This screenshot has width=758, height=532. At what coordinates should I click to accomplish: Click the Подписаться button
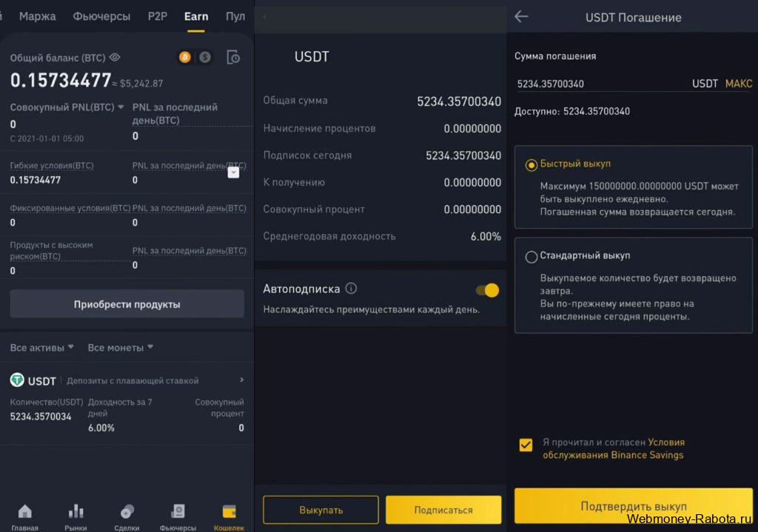[x=443, y=510]
